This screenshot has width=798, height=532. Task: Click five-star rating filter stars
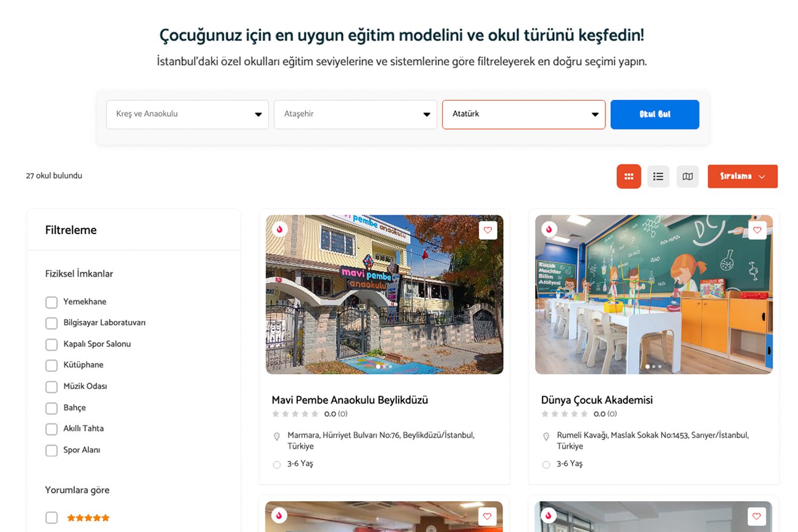(88, 518)
